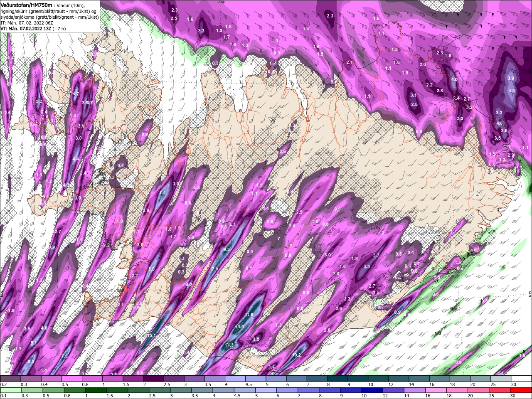The width and height of the screenshot is (532, 399).
Task: Click the pale green first swatch of the rain legend
Action: (x=10, y=390)
